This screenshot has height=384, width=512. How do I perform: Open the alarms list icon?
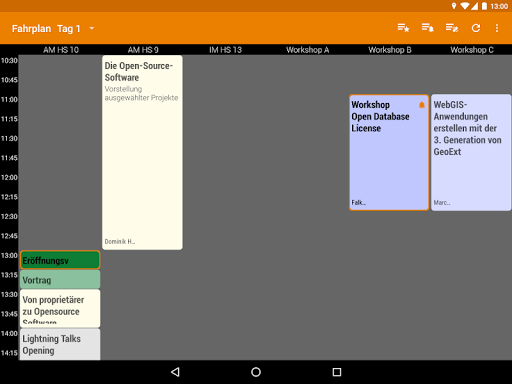click(x=427, y=28)
